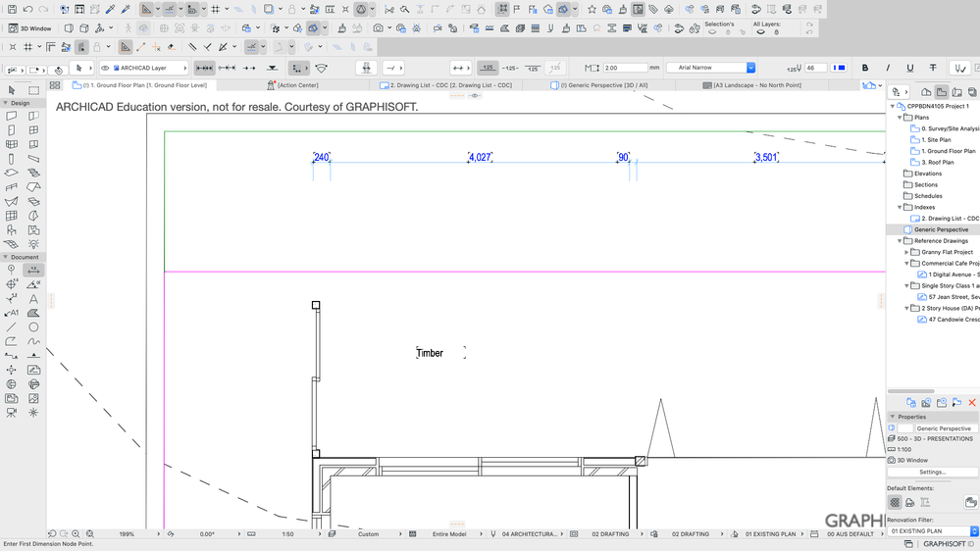Click the Undo arrow icon
980x551 pixels.
coord(28,9)
